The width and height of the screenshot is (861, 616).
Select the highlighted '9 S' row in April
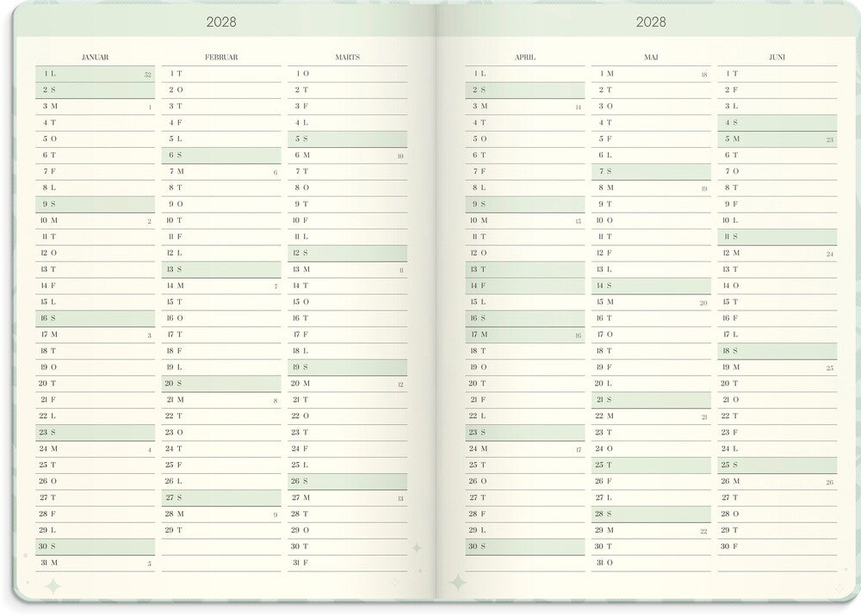pyautogui.click(x=525, y=205)
